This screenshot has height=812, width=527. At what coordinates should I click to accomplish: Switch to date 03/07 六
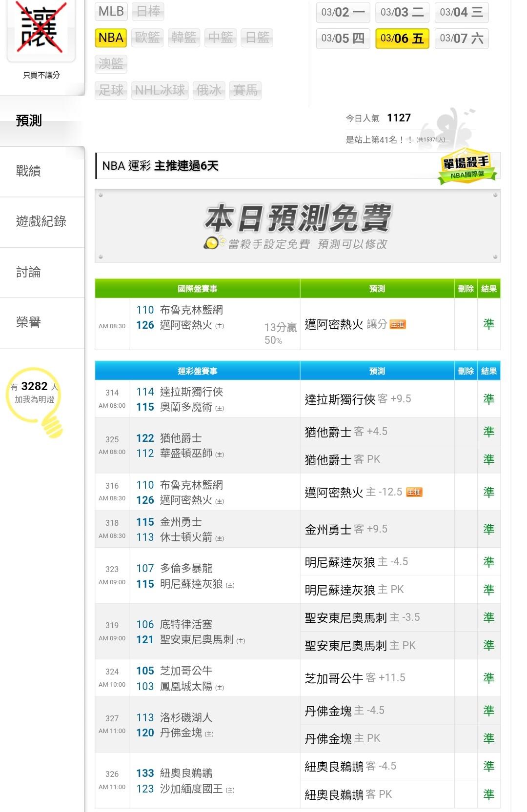pyautogui.click(x=461, y=39)
